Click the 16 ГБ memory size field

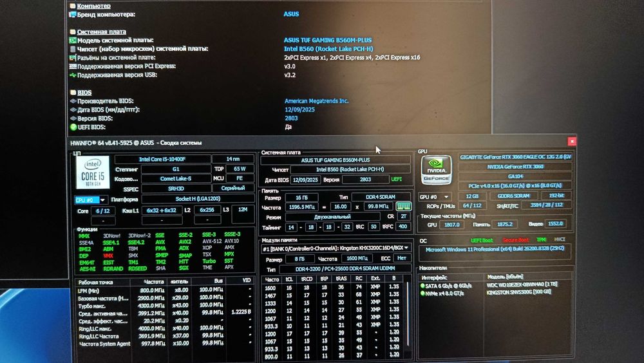(x=301, y=198)
